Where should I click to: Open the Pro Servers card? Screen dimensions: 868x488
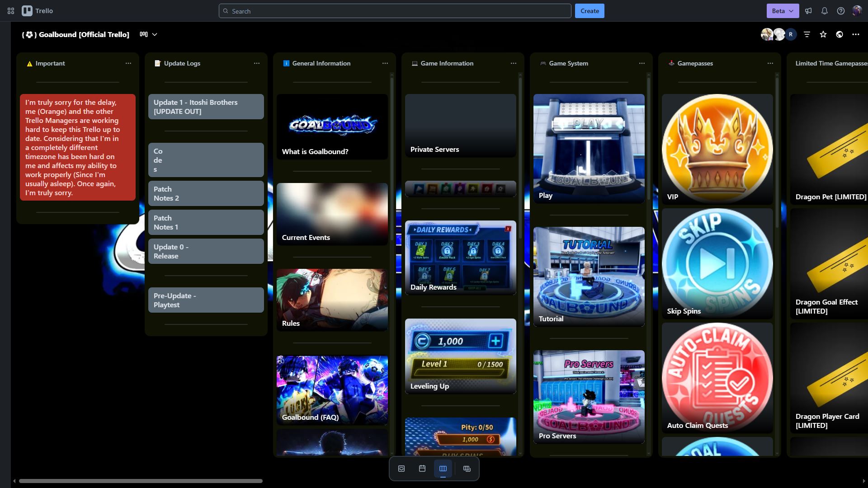(x=589, y=397)
